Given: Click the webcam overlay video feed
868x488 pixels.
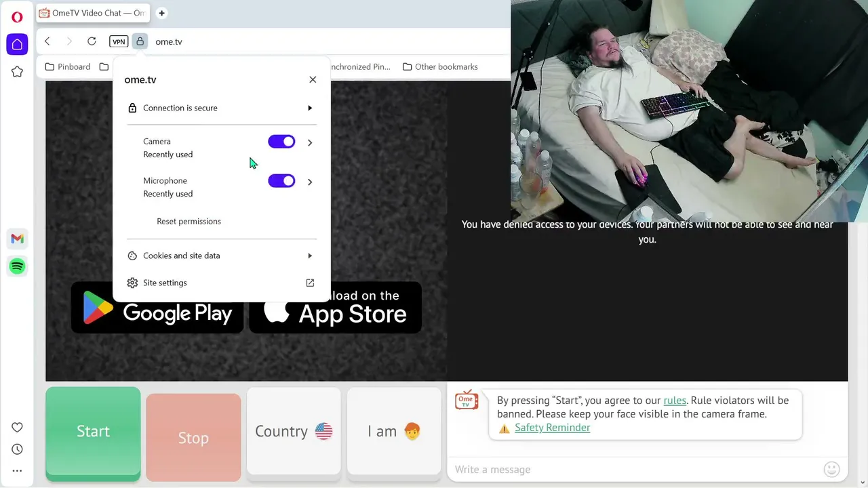Looking at the screenshot, I should 689,110.
